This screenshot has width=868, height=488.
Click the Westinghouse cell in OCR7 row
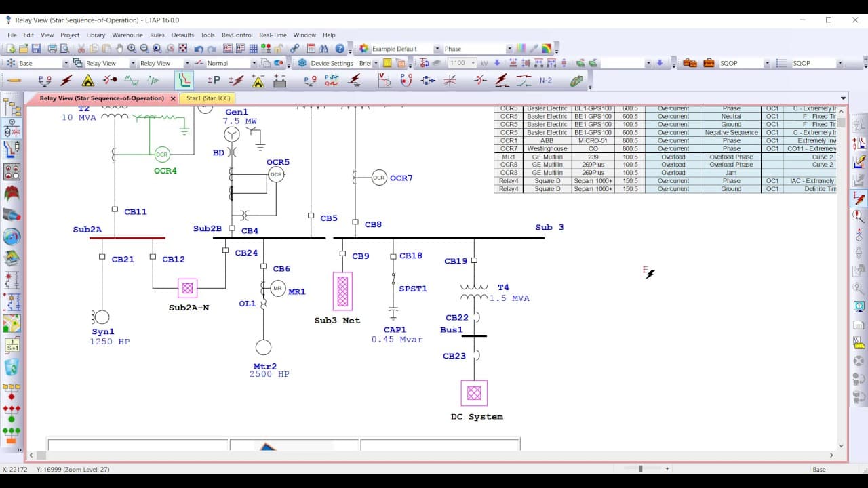547,148
